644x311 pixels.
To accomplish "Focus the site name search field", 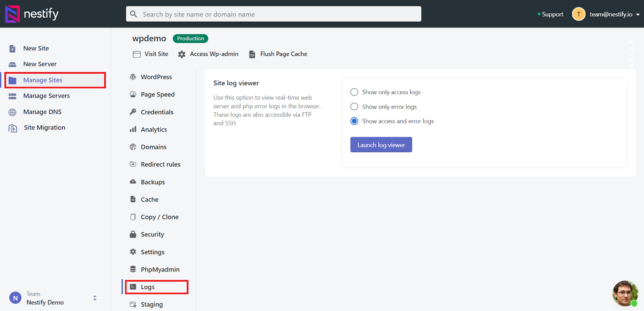I will click(274, 14).
